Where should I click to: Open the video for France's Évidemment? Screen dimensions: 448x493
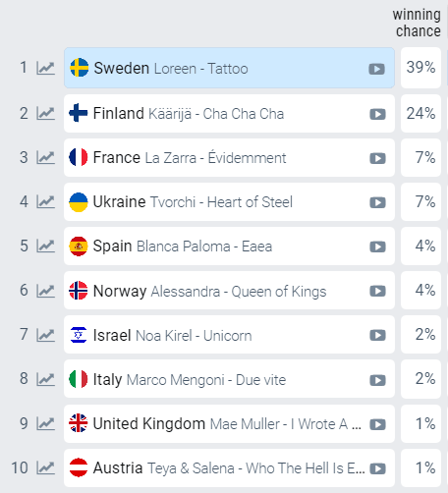tap(377, 158)
